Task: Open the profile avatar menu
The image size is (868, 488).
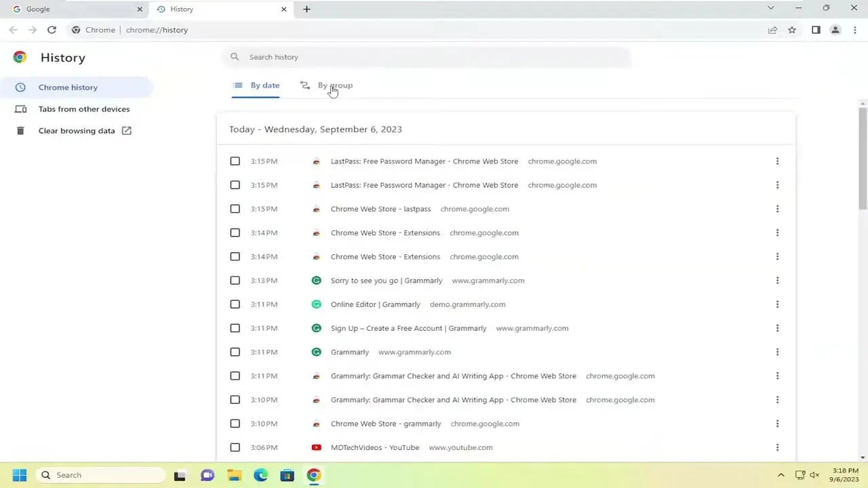Action: [x=835, y=30]
